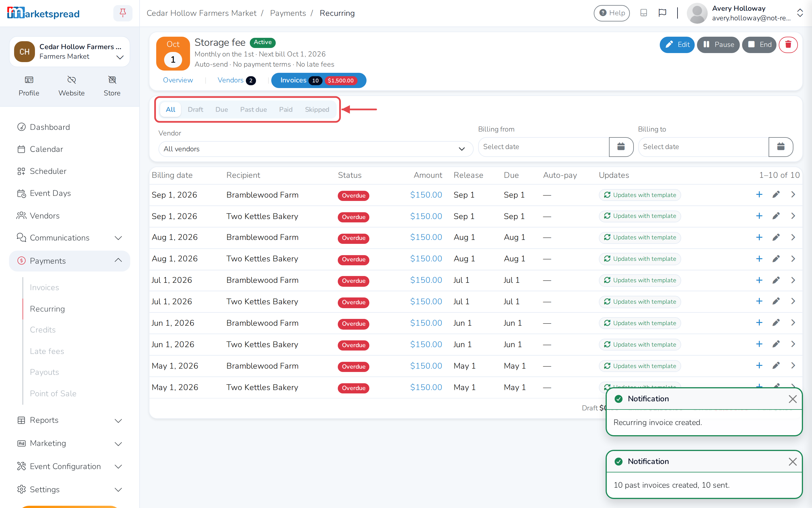Image resolution: width=812 pixels, height=508 pixels.
Task: Delete the recurring invoice with trash icon
Action: click(788, 45)
